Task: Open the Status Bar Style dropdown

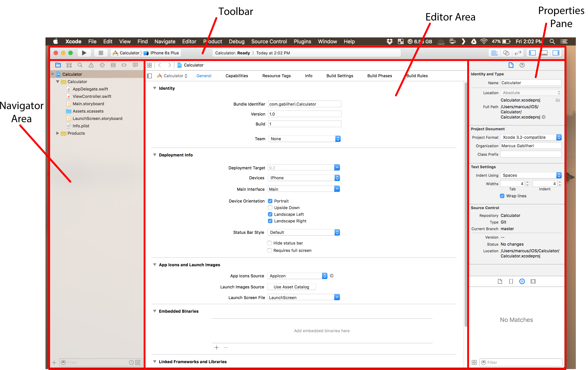Action: (337, 232)
